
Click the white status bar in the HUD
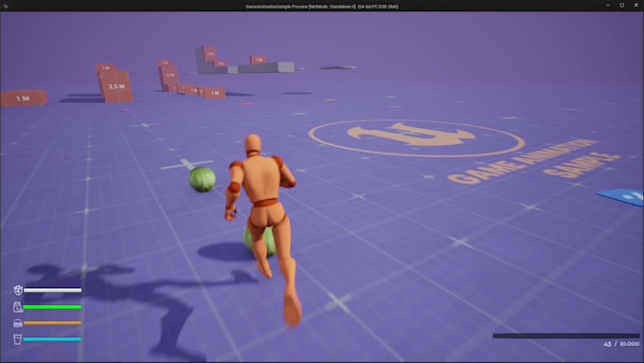pos(52,290)
